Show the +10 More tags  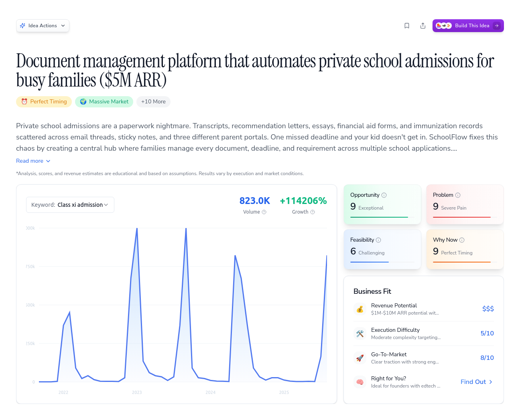153,102
